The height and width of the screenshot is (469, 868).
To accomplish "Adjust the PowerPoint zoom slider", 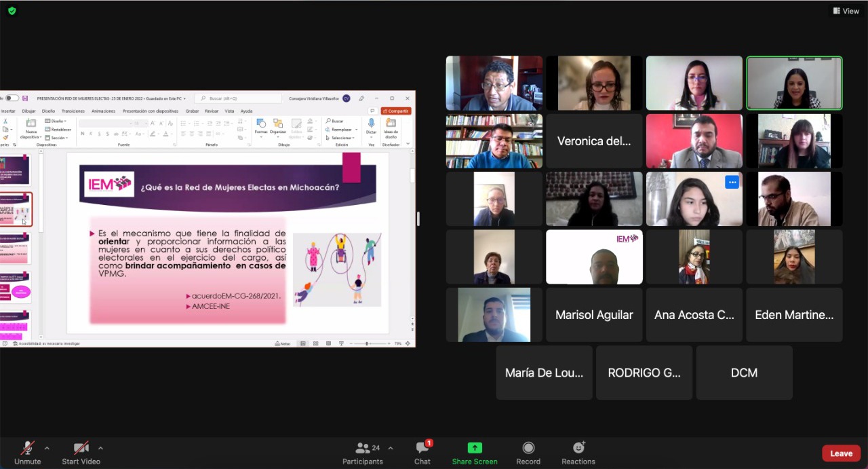I will (x=367, y=343).
